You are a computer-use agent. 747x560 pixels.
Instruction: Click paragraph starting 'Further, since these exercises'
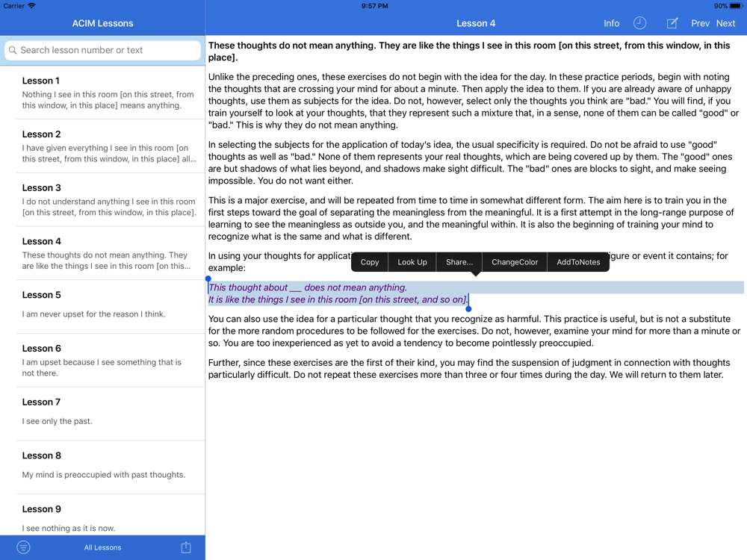pos(469,369)
